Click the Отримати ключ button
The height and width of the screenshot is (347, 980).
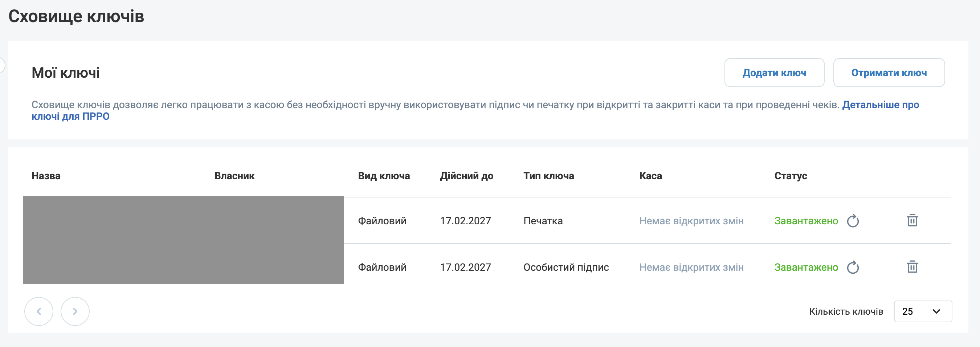click(x=889, y=73)
